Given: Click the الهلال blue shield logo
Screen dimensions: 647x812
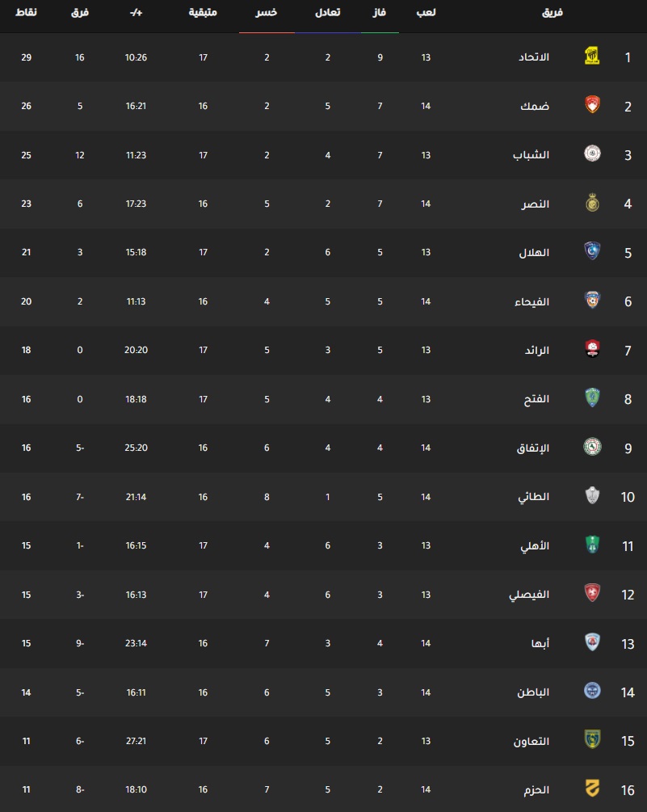Looking at the screenshot, I should pyautogui.click(x=592, y=251).
